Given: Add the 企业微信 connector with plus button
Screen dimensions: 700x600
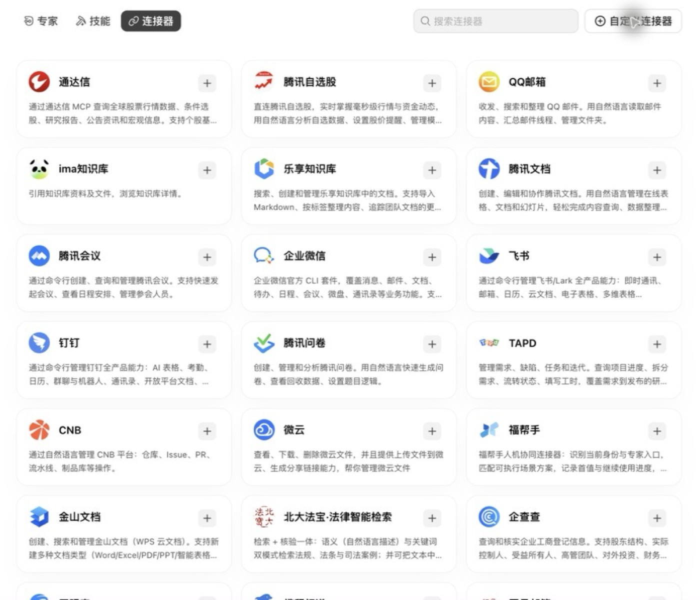Looking at the screenshot, I should coord(432,257).
